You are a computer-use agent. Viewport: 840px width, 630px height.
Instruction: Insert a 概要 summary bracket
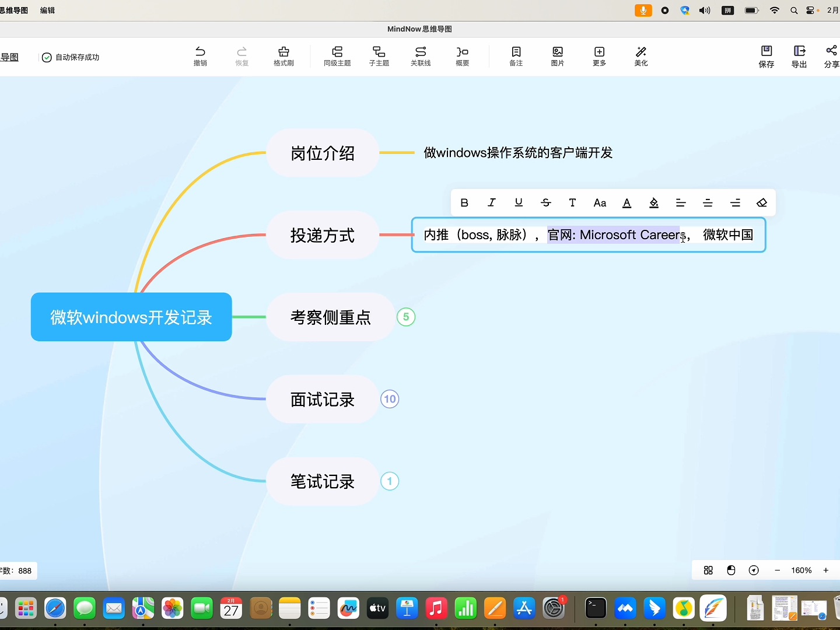463,56
